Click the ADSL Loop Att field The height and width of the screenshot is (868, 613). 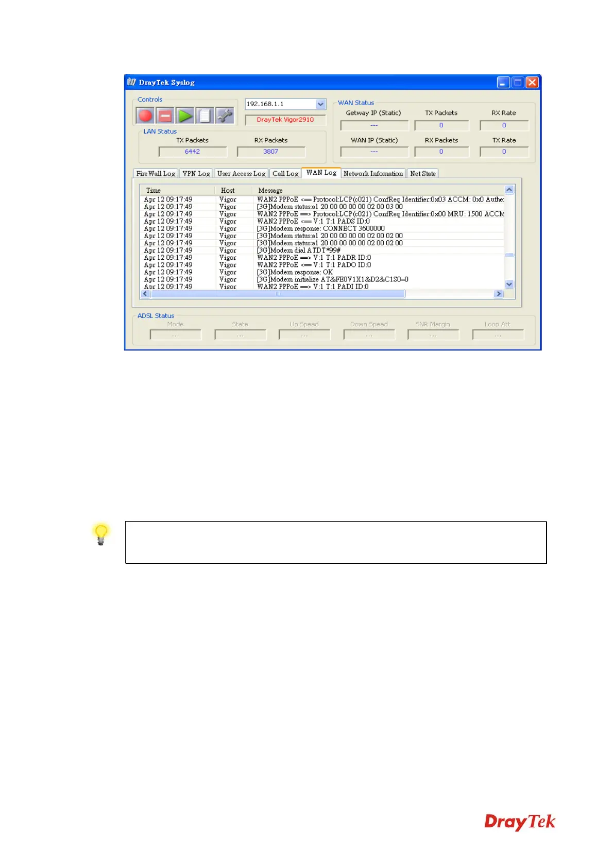click(x=498, y=335)
